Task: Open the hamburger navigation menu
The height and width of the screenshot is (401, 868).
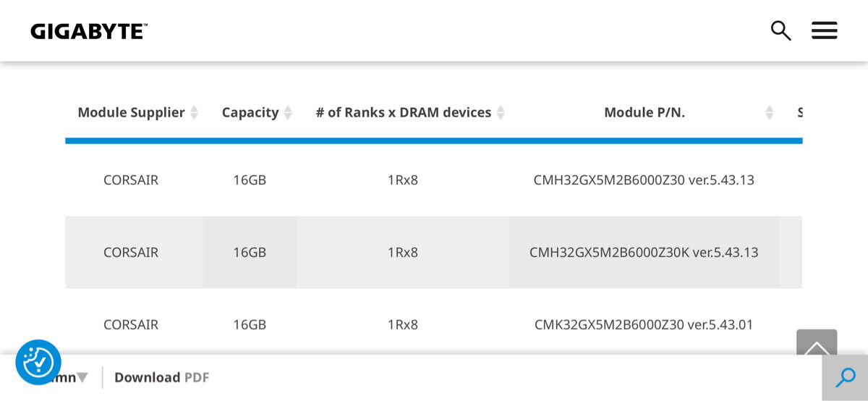Action: pyautogui.click(x=824, y=30)
